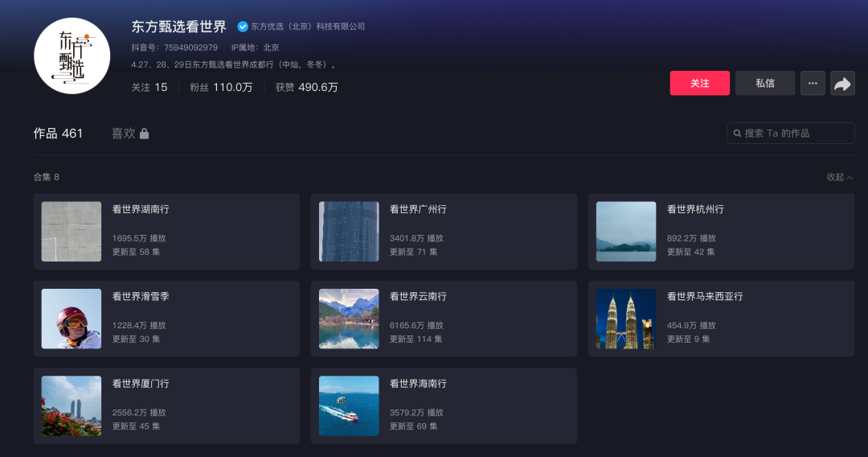Send a private message via 私信
Screen dimensions: 868x457
(x=765, y=84)
